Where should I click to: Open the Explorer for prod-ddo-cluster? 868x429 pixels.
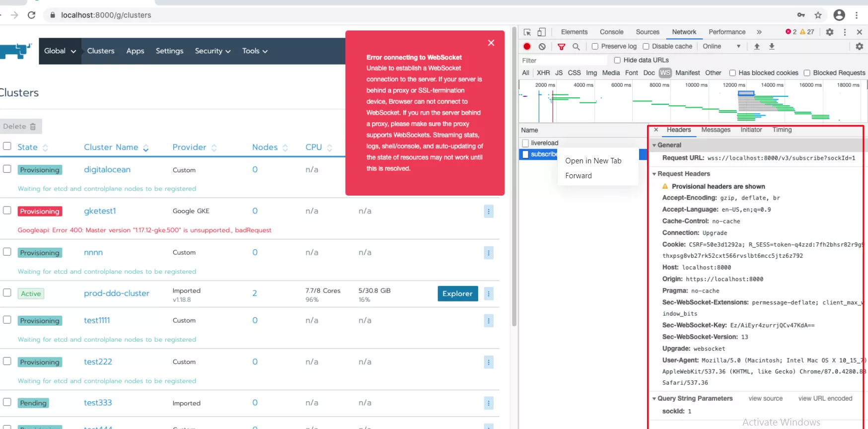pyautogui.click(x=457, y=293)
